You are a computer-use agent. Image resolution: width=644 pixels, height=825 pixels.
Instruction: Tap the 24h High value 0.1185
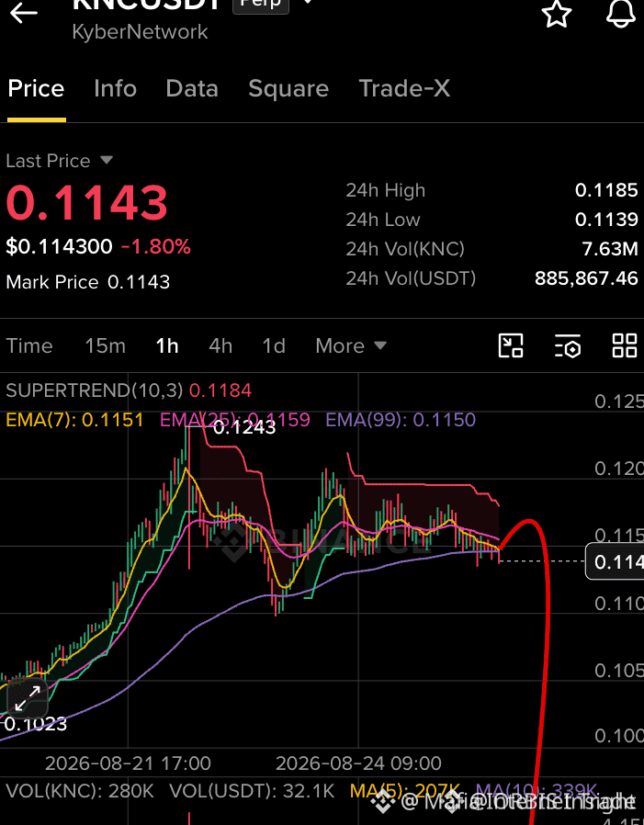pos(606,190)
